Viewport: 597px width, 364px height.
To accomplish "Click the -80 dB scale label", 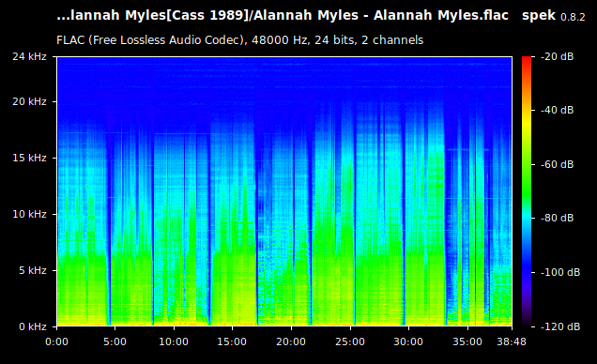I will pyautogui.click(x=557, y=218).
